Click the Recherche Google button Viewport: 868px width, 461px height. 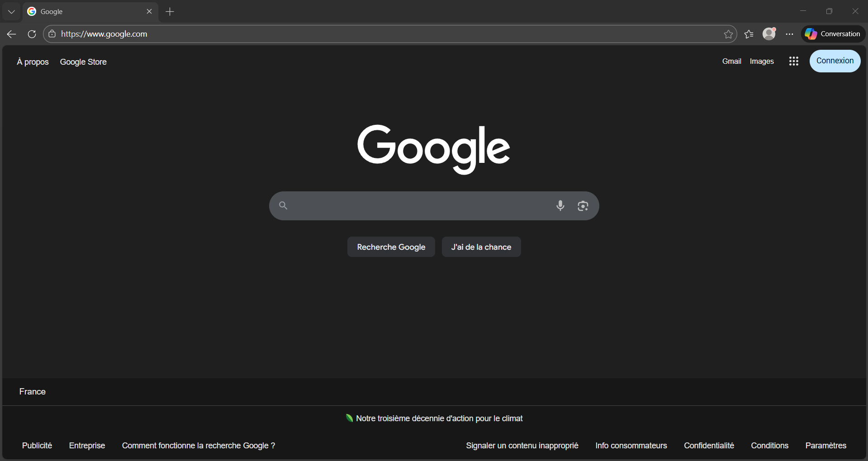391,247
